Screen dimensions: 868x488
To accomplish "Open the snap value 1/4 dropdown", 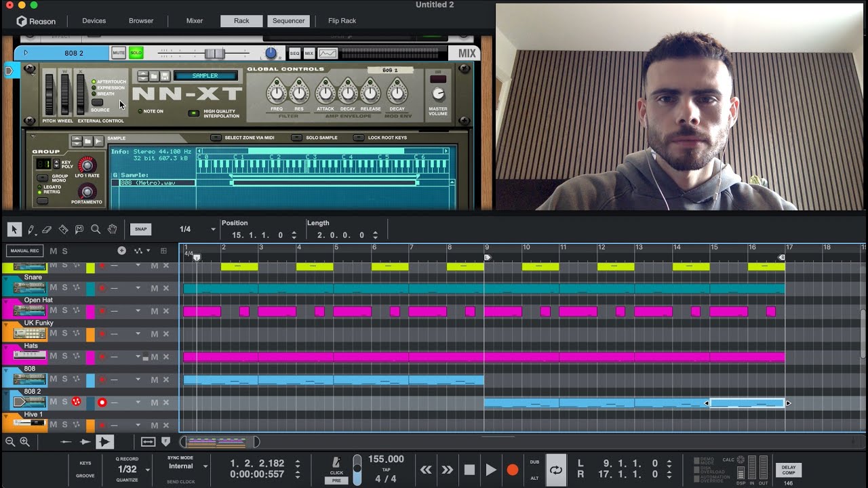I will pyautogui.click(x=213, y=230).
